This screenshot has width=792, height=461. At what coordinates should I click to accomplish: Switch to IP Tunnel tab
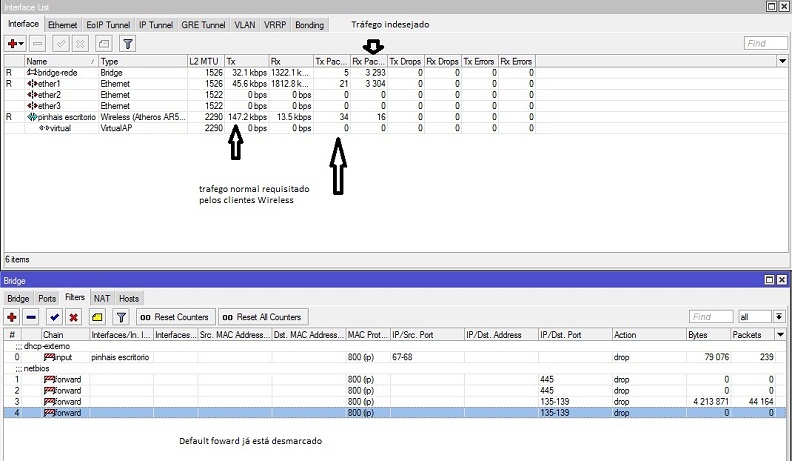coord(156,25)
